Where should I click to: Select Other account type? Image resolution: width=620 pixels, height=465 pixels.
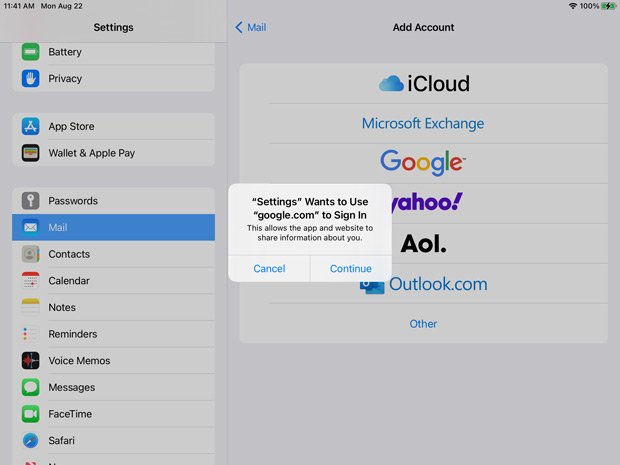click(423, 323)
